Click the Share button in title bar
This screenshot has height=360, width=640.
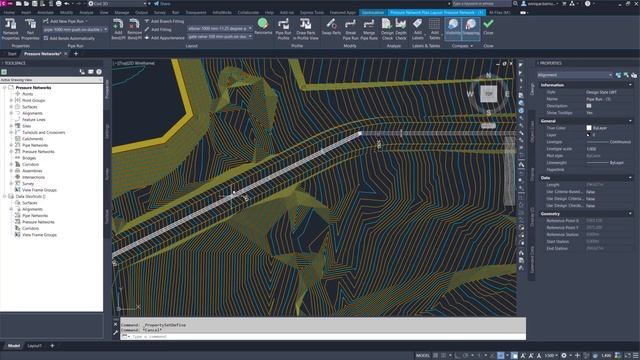(x=162, y=4)
